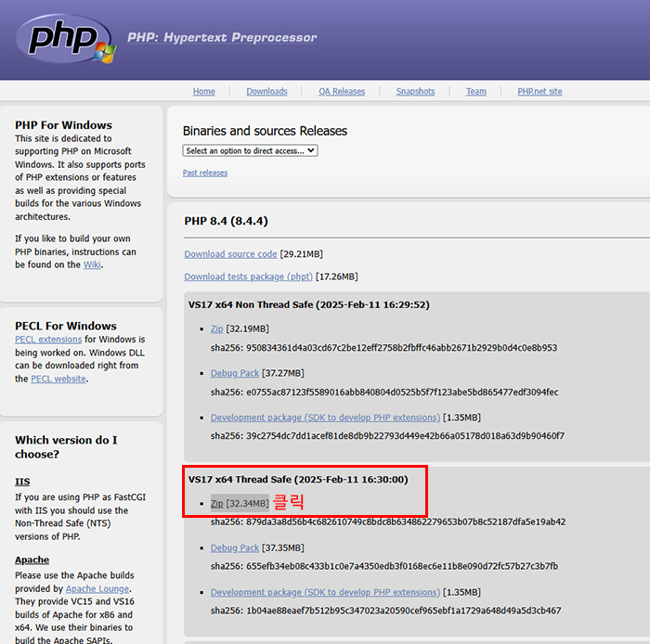Open the Team navigation item
The image size is (650, 644).
pos(475,92)
